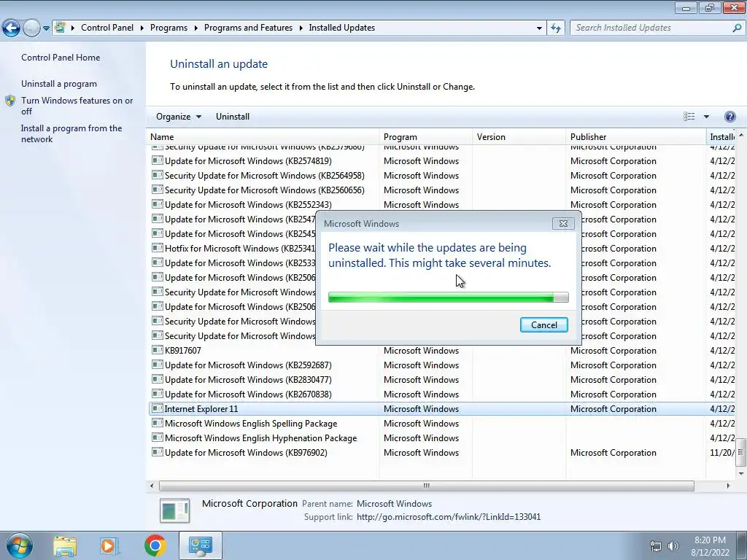Click the volume speaker tray icon
747x560 pixels.
pyautogui.click(x=673, y=546)
